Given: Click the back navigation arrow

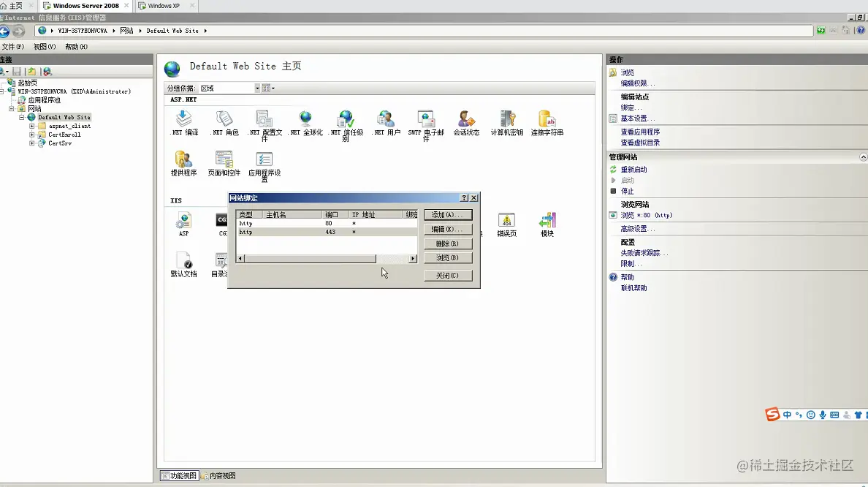Looking at the screenshot, I should 4,31.
